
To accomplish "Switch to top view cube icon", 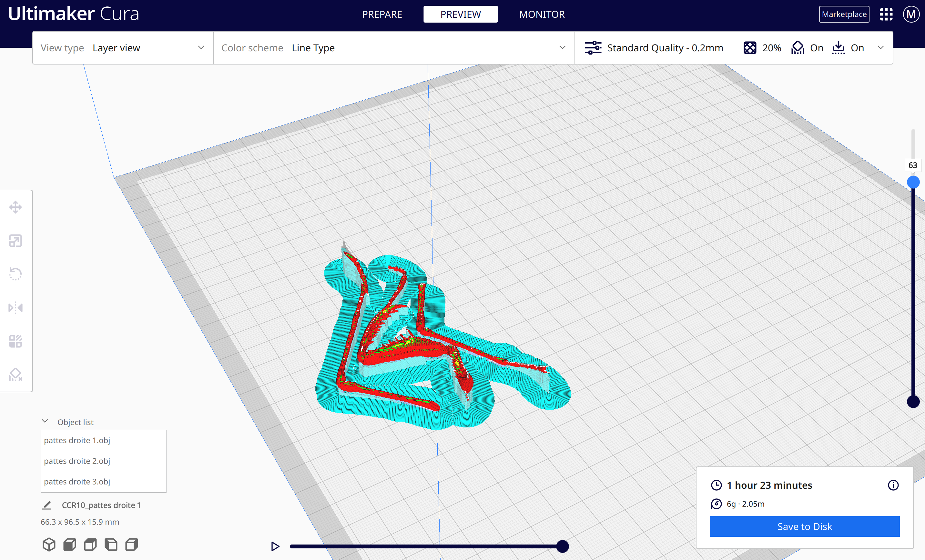I will click(90, 544).
